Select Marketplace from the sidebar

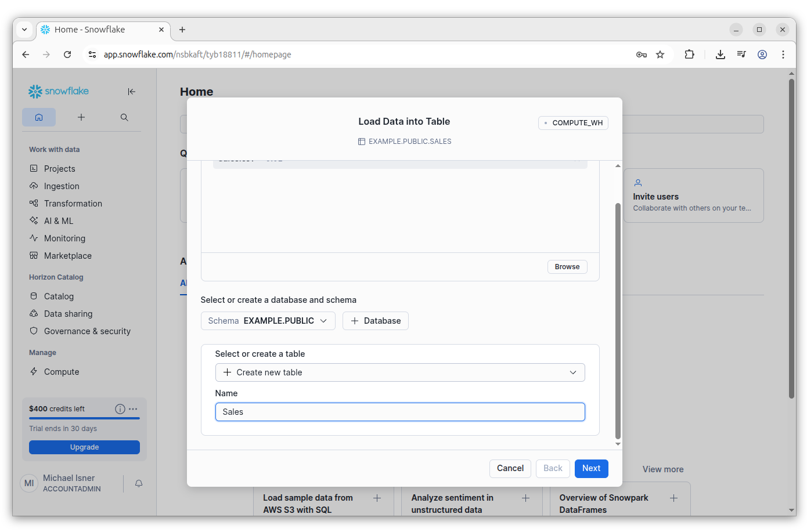pos(67,256)
